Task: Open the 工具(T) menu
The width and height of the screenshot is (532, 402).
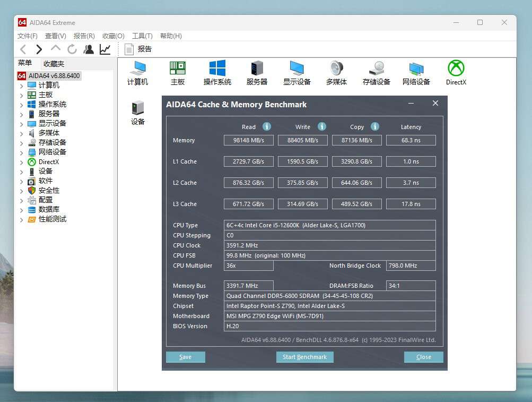Action: coord(142,36)
